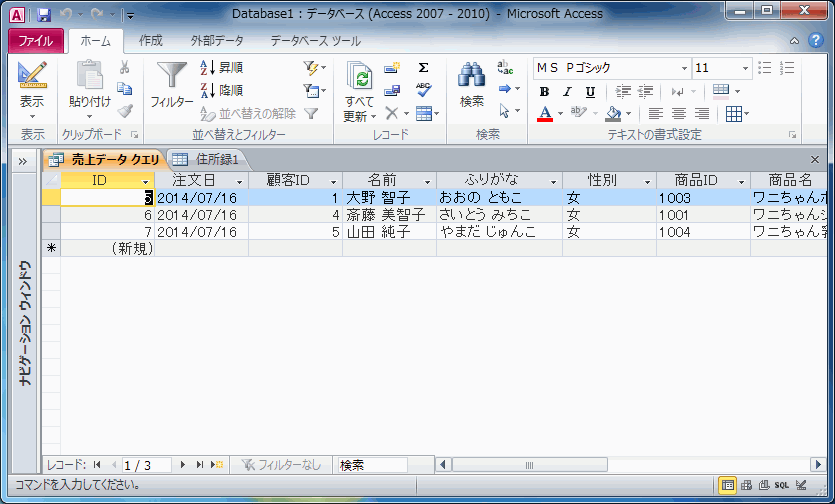Open alternate row color button
This screenshot has height=504, width=835.
pos(721,91)
